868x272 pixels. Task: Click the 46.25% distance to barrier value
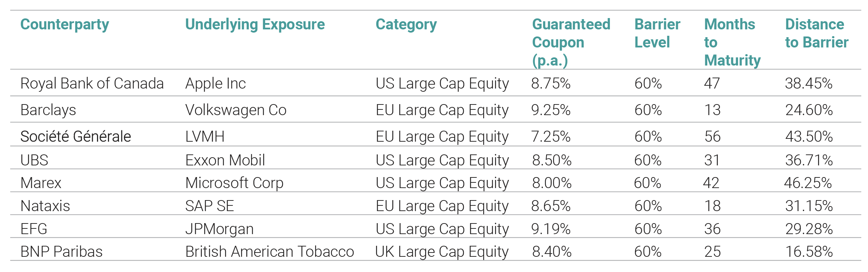tap(807, 183)
